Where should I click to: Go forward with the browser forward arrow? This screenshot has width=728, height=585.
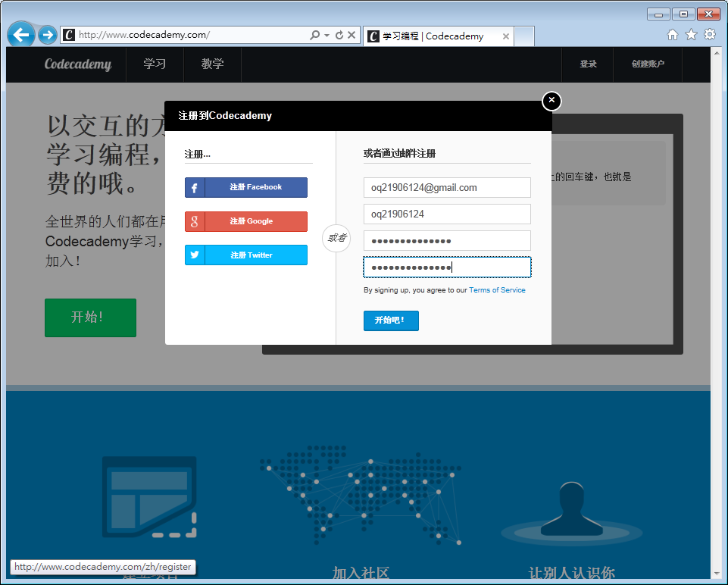48,35
